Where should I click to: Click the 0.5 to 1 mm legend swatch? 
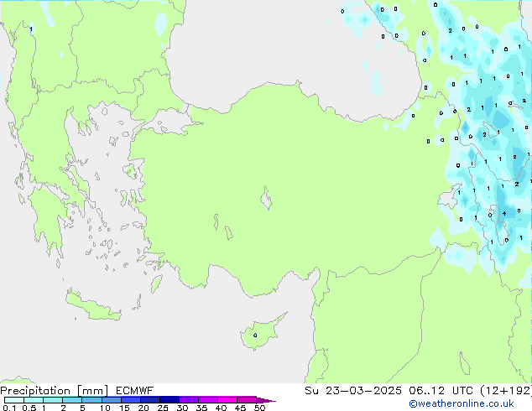pyautogui.click(x=34, y=400)
